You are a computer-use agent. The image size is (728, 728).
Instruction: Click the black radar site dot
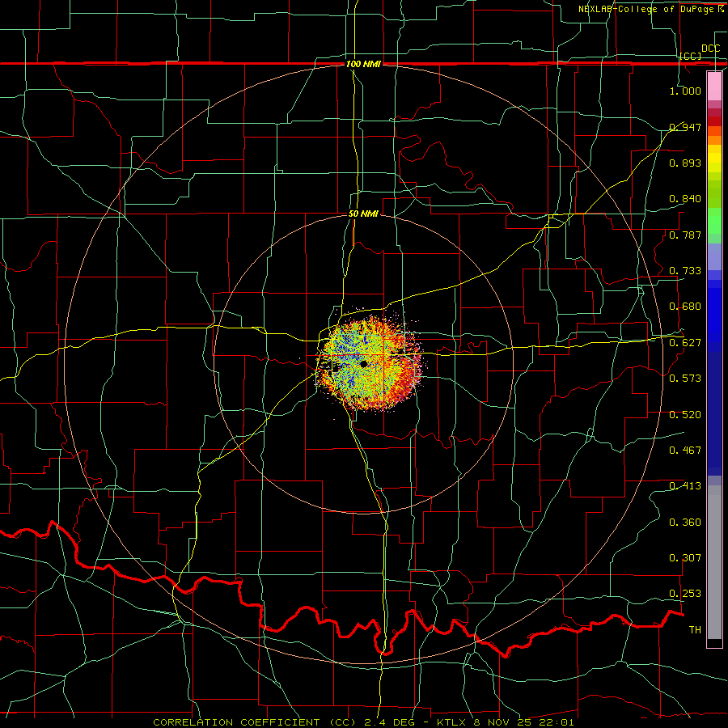point(364,363)
